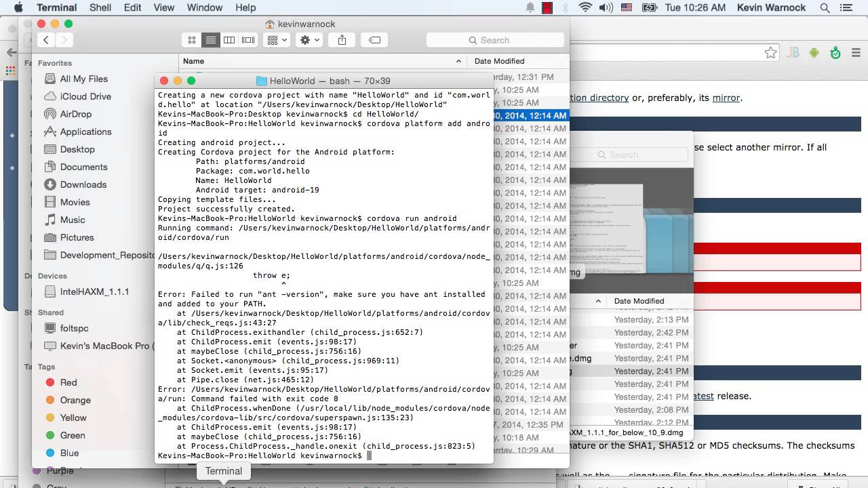Select the Blue tag

click(x=69, y=453)
